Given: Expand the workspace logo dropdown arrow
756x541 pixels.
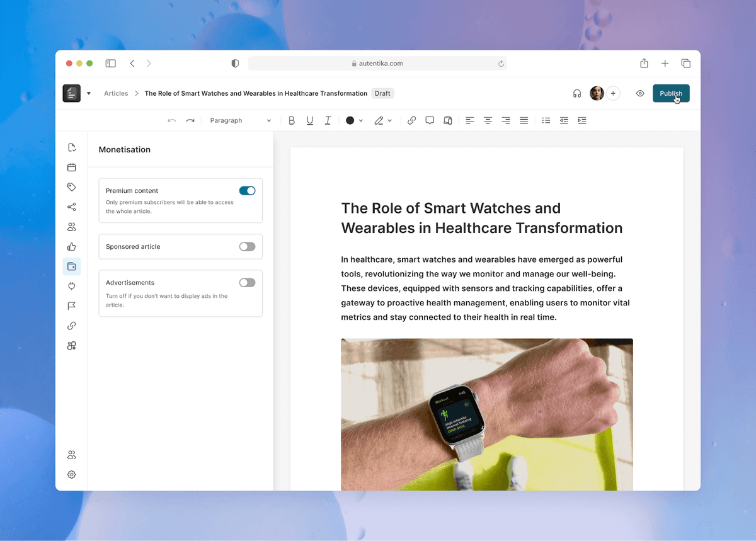Looking at the screenshot, I should pos(89,93).
